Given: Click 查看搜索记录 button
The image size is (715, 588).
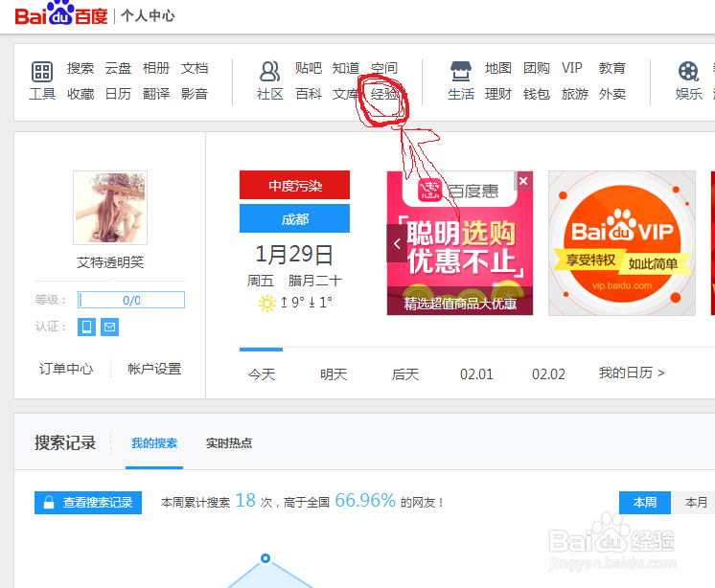Looking at the screenshot, I should coord(88,503).
